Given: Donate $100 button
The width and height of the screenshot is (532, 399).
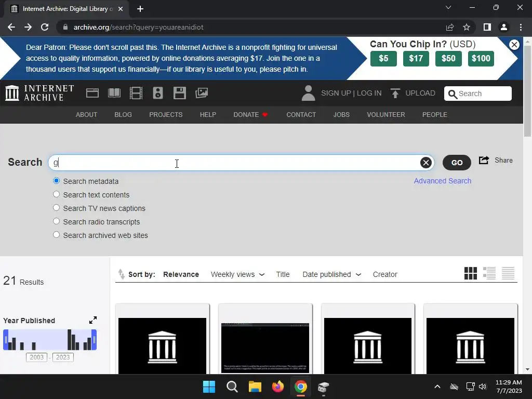Looking at the screenshot, I should coord(481,59).
